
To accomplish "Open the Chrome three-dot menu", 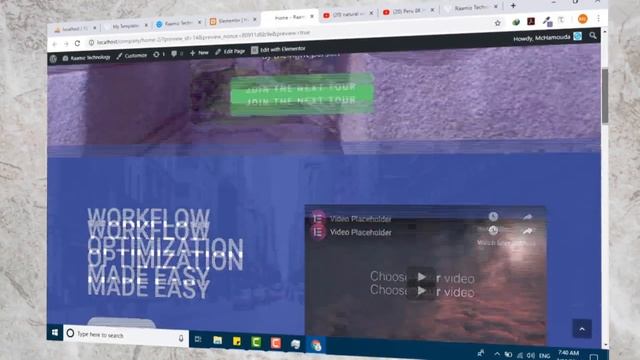I will coord(598,18).
